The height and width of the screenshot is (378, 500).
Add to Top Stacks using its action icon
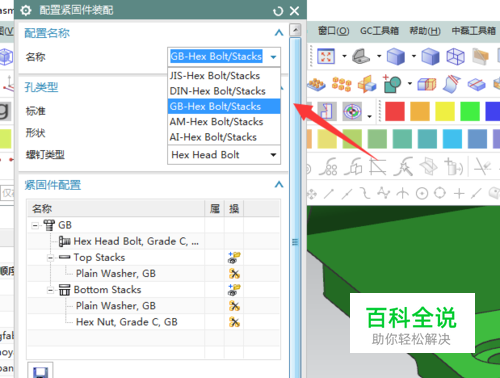point(234,257)
